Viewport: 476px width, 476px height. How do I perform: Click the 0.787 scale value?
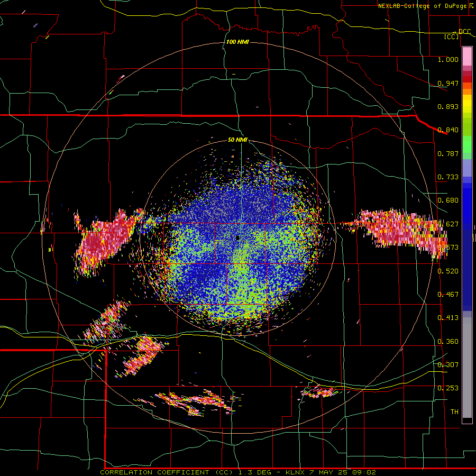[448, 153]
